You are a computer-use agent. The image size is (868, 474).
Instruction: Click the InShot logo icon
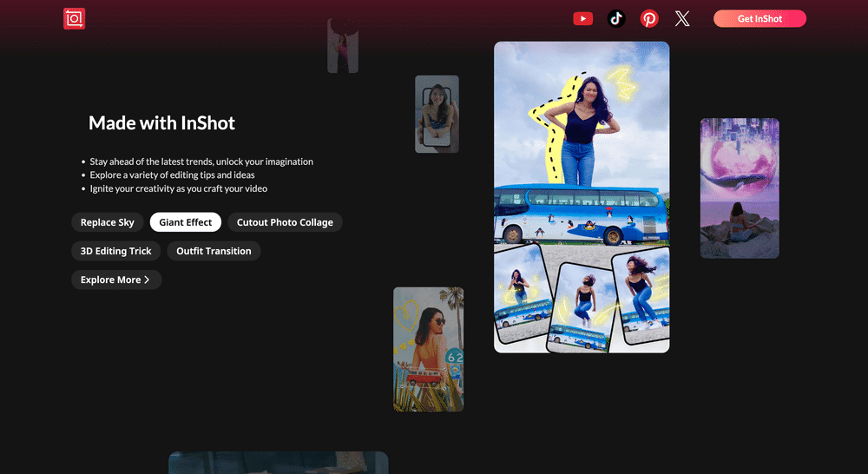pos(74,19)
